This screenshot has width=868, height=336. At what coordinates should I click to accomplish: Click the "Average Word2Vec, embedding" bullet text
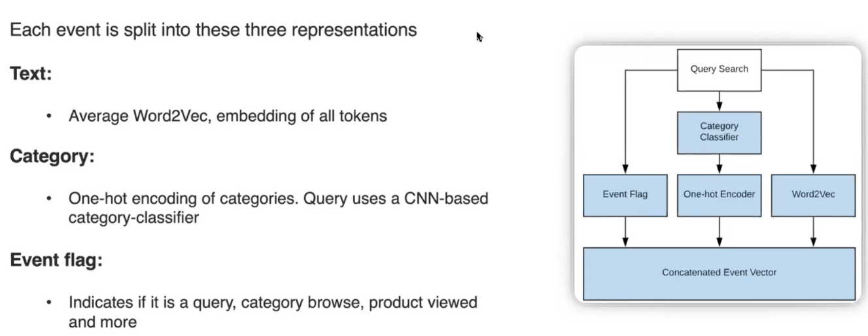[228, 116]
